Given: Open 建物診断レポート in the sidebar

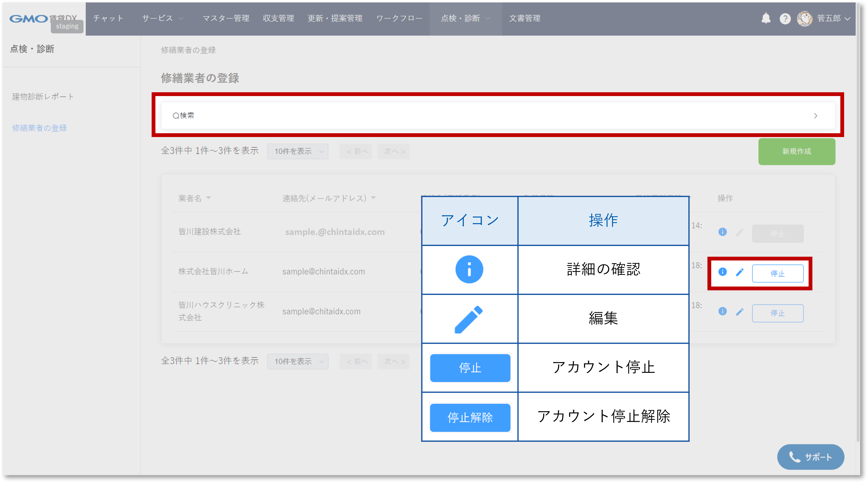Looking at the screenshot, I should [x=43, y=97].
